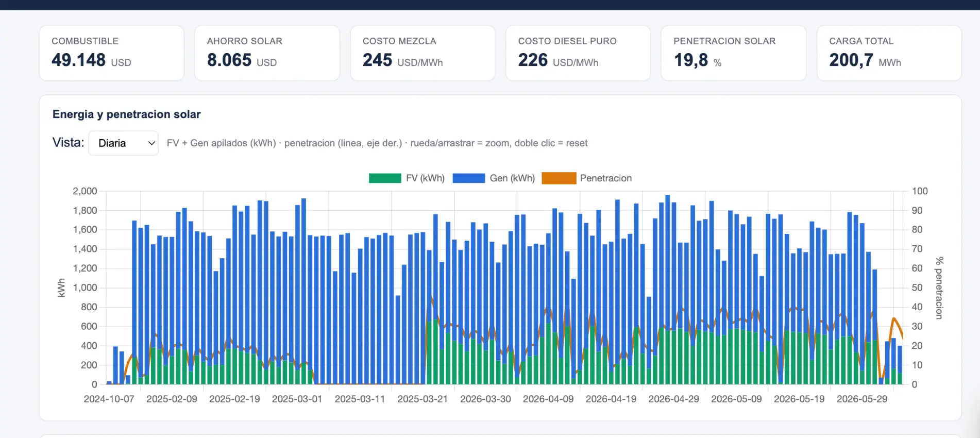Toggle the blue Gen (kWh) legend swatch
Viewport: 980px width, 438px height.
(468, 178)
